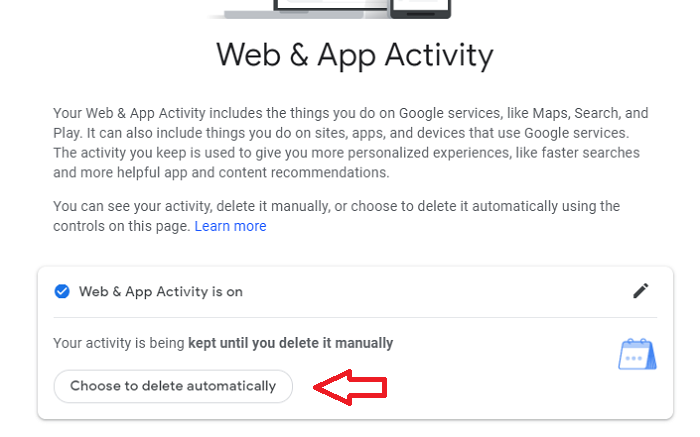Click bold text 'kept until you delete it manually'

coord(291,343)
